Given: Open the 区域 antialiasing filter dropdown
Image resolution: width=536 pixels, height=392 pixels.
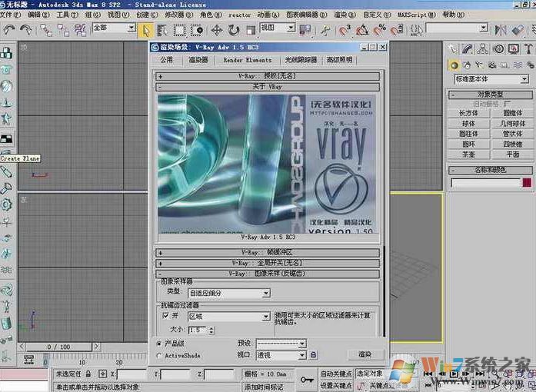Looking at the screenshot, I should click(x=229, y=317).
